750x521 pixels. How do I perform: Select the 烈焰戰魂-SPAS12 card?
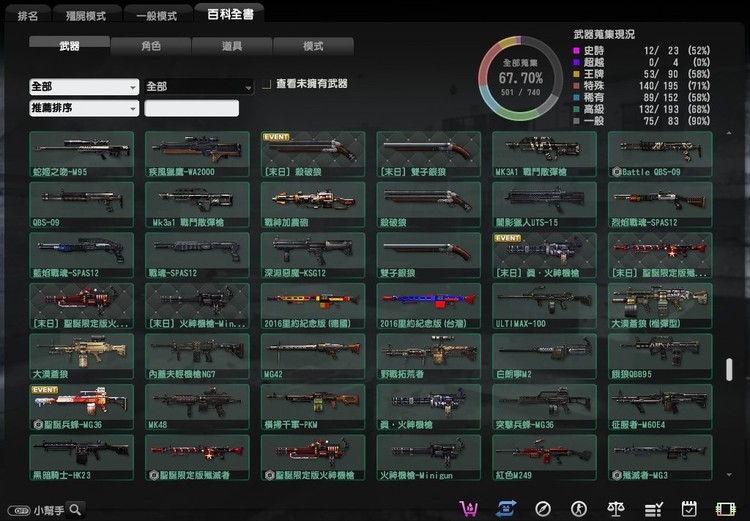tap(660, 205)
